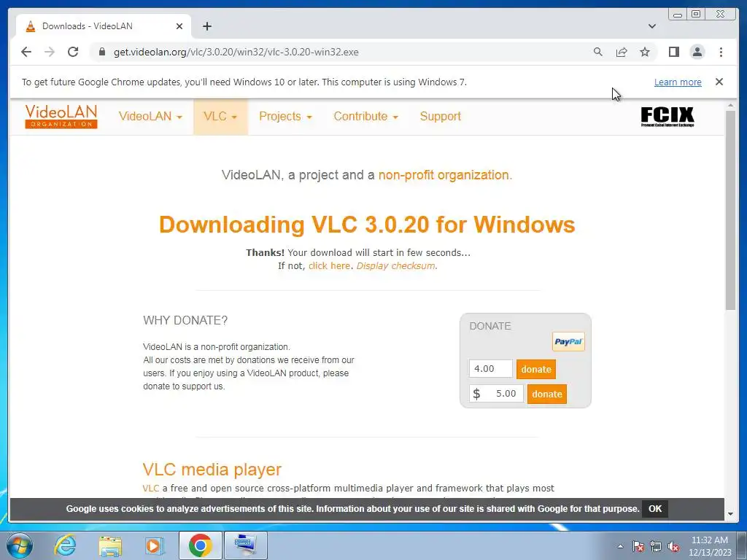Share this page icon
747x560 pixels.
[622, 52]
